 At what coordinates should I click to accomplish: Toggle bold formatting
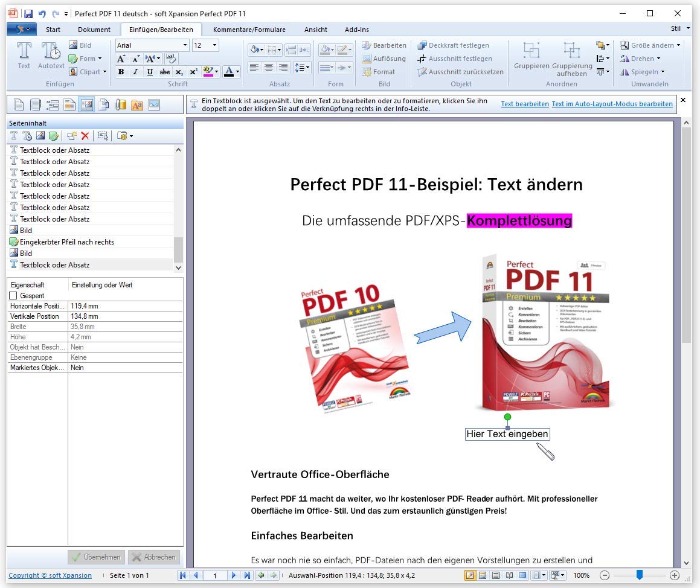[121, 72]
